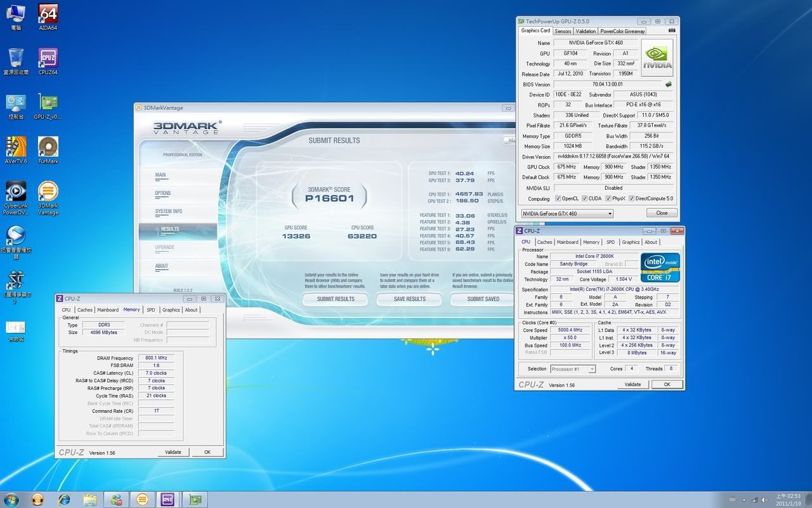Select the white image file on desktop
Viewport: 812px width, 508px height.
click(16, 331)
